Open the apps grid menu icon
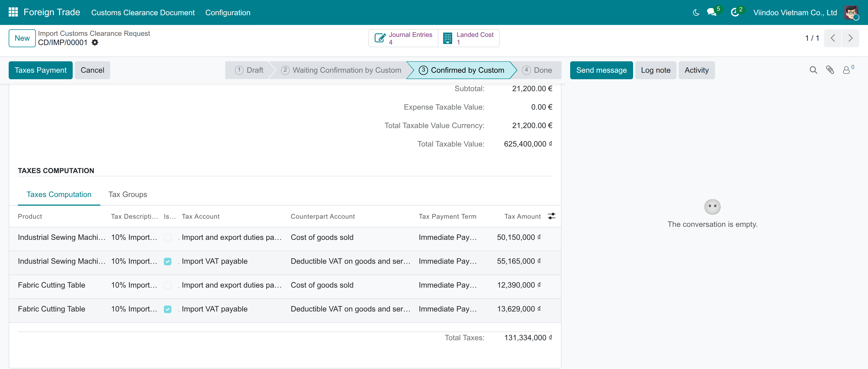Screen dimensions: 868x369 pyautogui.click(x=13, y=12)
